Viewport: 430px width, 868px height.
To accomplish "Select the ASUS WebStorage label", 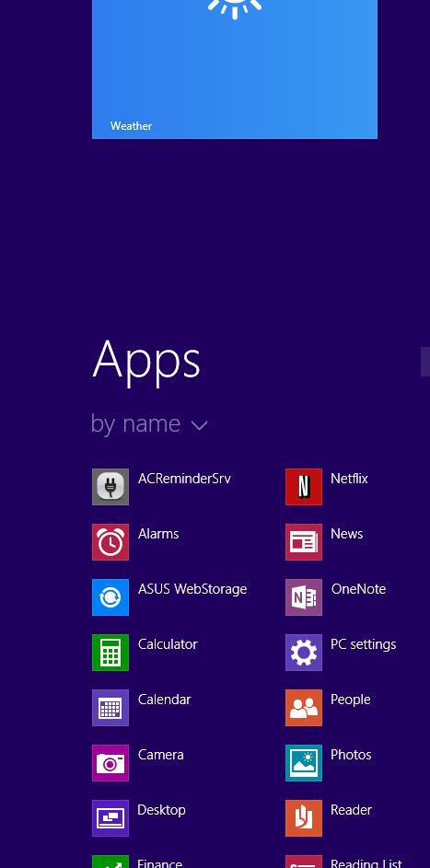I will point(192,589).
